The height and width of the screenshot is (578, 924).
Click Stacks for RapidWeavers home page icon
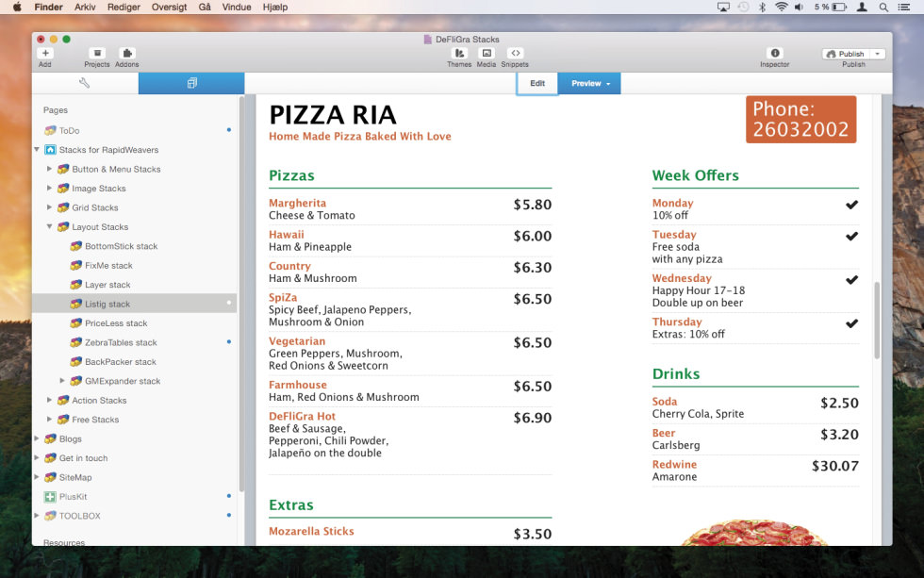pos(51,150)
